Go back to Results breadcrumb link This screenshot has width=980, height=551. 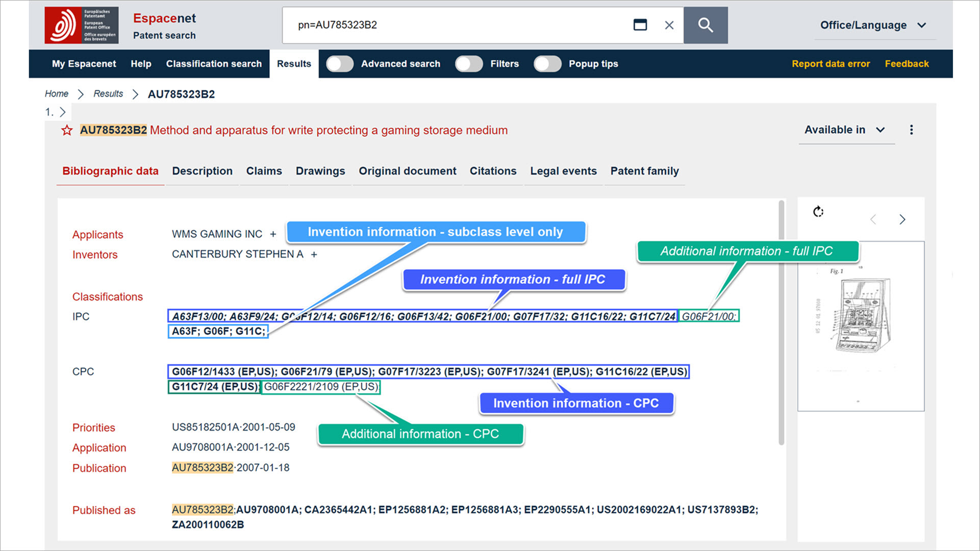108,94
